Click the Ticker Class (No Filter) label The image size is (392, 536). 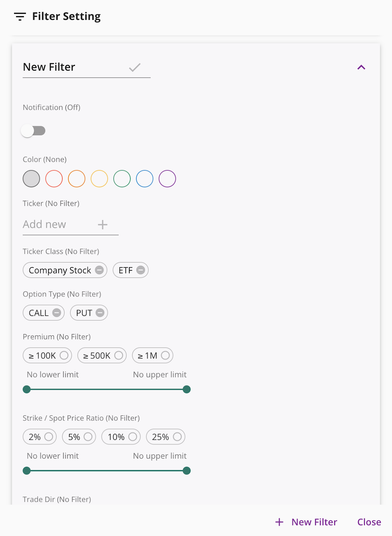tap(61, 251)
